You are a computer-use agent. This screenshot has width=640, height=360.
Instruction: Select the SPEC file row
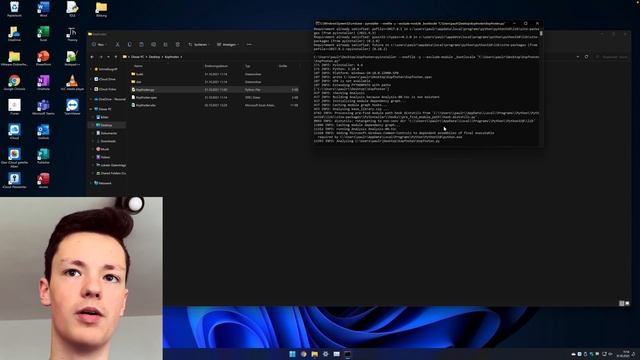[x=215, y=98]
